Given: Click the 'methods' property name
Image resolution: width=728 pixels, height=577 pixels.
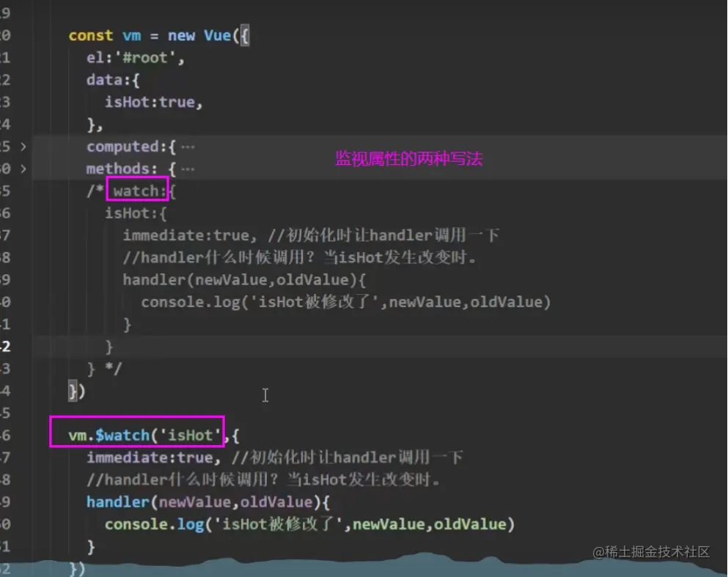Looking at the screenshot, I should (118, 169).
